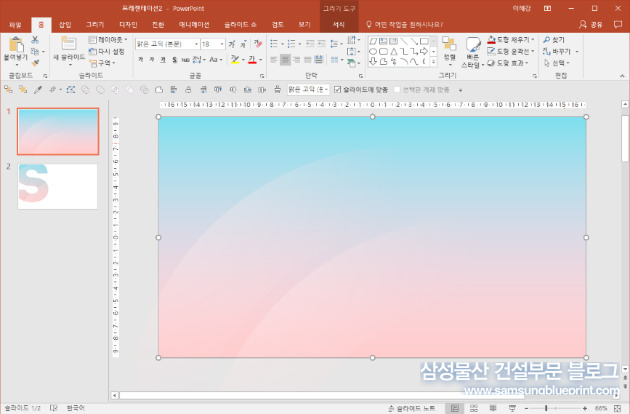Open the Layout (레이아웃) dropdown
The height and width of the screenshot is (414, 630).
tap(108, 40)
